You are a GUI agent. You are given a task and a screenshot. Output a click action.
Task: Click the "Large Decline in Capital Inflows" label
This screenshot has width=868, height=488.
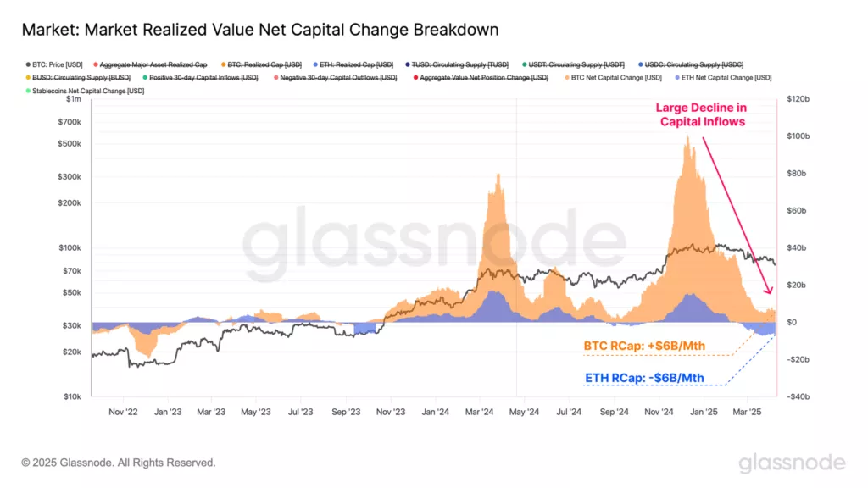point(703,114)
